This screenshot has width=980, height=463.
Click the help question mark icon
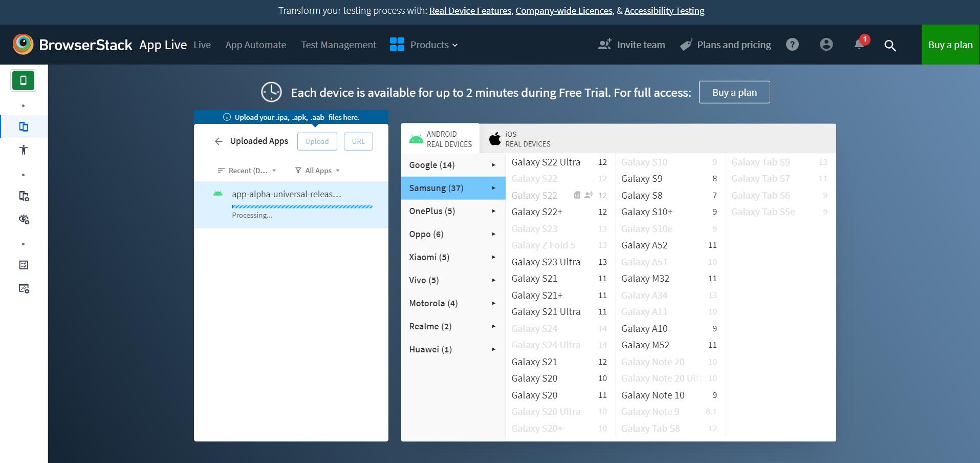tap(792, 45)
